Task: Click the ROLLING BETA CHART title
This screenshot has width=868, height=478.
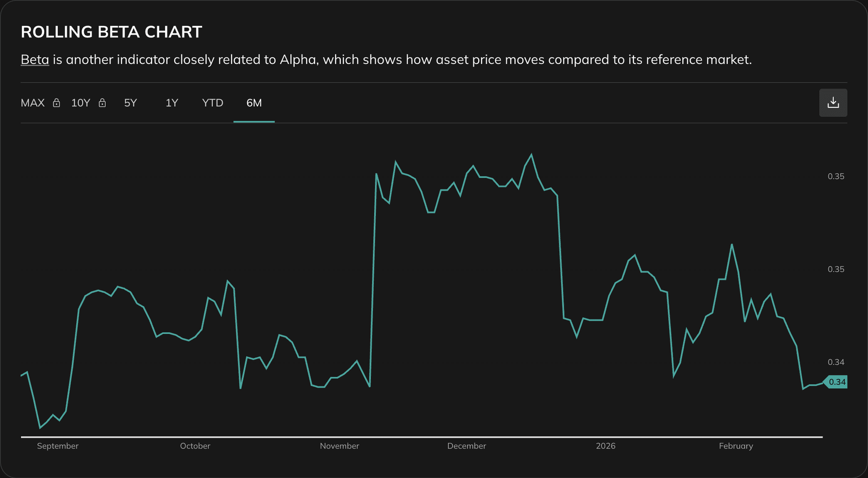Action: click(111, 31)
